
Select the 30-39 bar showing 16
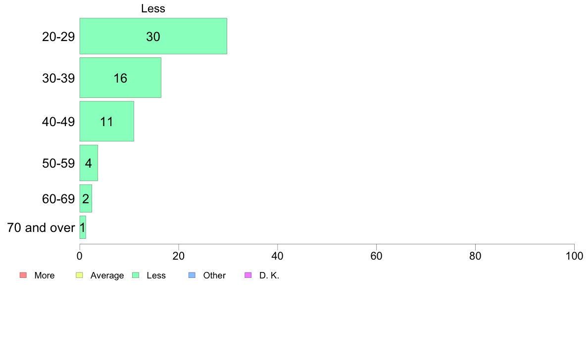120,78
